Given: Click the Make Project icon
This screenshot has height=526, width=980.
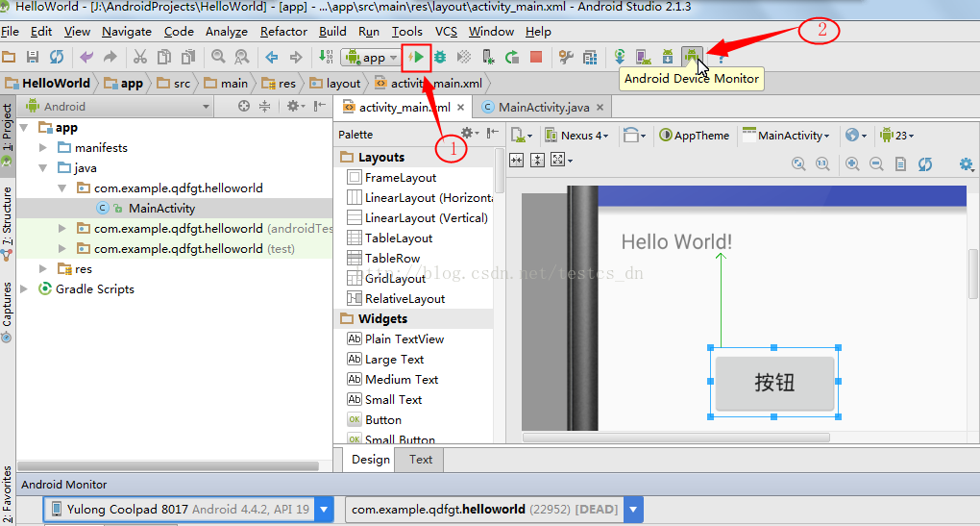Looking at the screenshot, I should pyautogui.click(x=326, y=57).
